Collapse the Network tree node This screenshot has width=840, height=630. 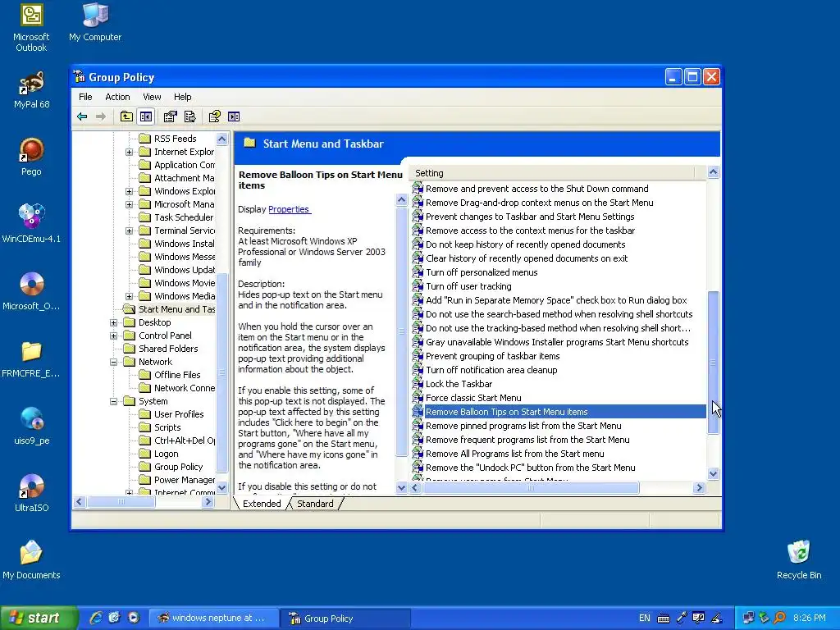pos(113,362)
